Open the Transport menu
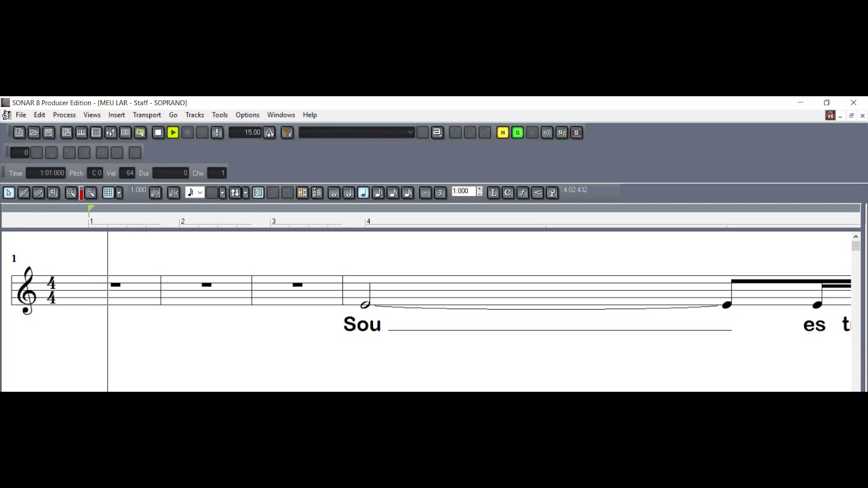This screenshot has width=868, height=488. point(147,115)
